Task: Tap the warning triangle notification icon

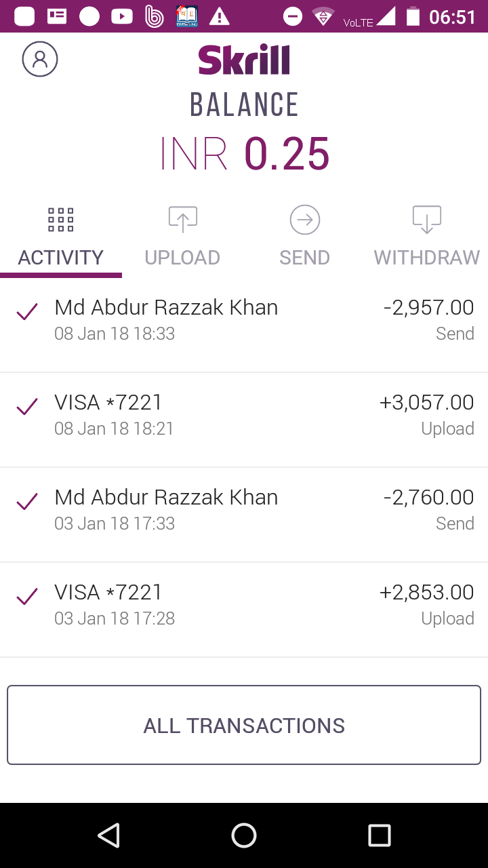Action: point(219,16)
